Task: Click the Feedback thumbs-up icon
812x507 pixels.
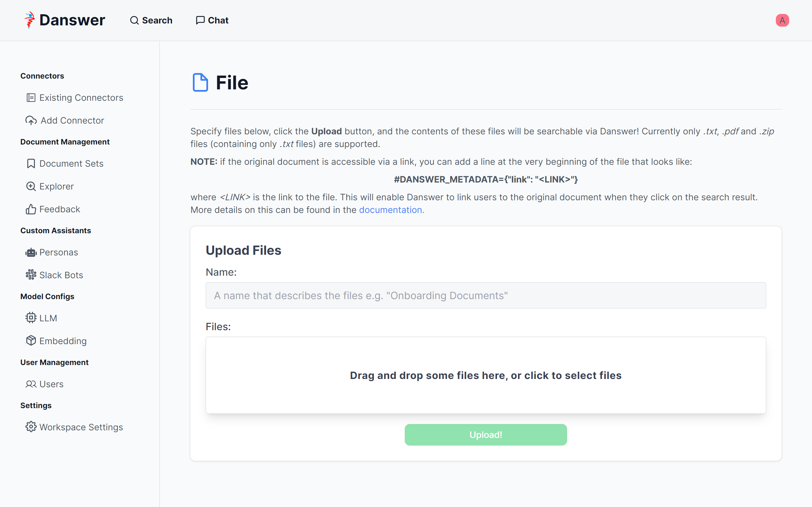Action: tap(31, 209)
